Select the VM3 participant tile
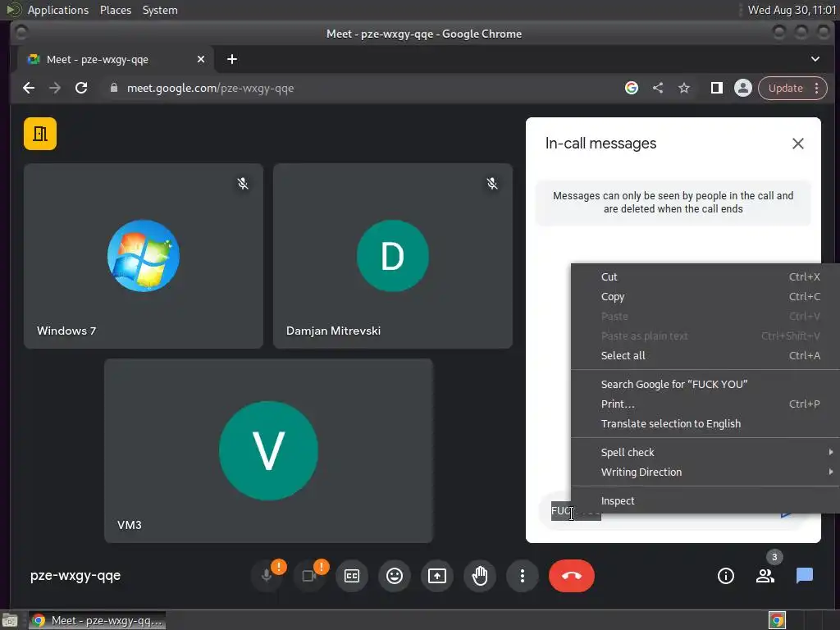Viewport: 840px width, 630px height. click(268, 451)
